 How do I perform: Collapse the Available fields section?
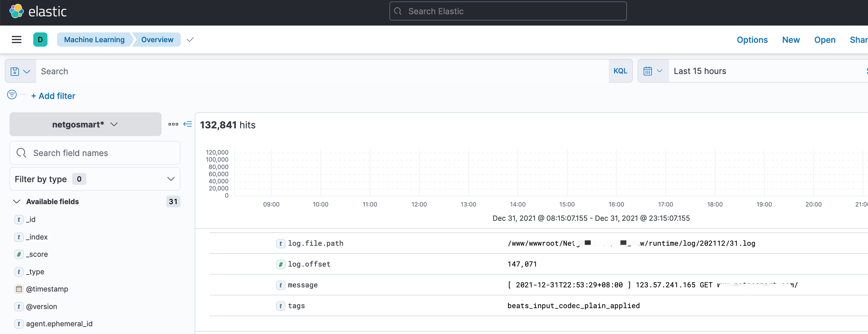(x=17, y=201)
